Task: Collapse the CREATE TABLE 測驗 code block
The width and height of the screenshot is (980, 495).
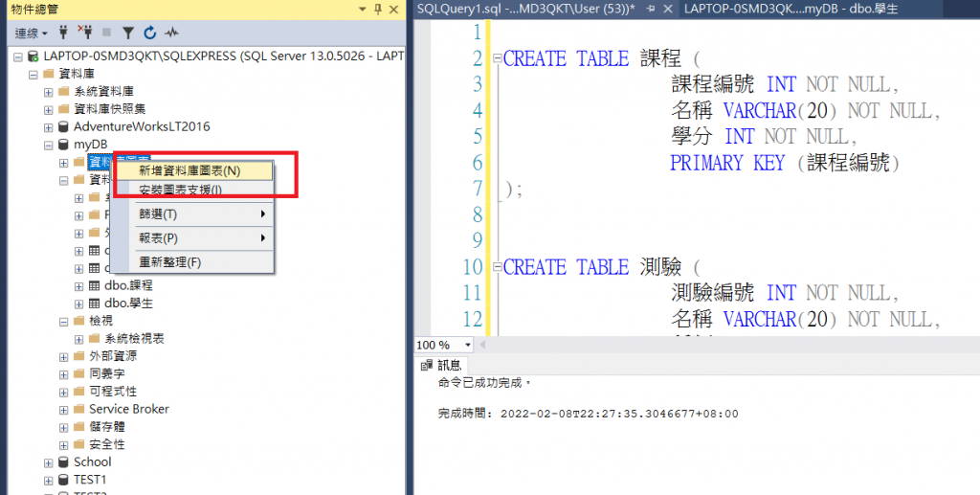Action: pyautogui.click(x=498, y=267)
